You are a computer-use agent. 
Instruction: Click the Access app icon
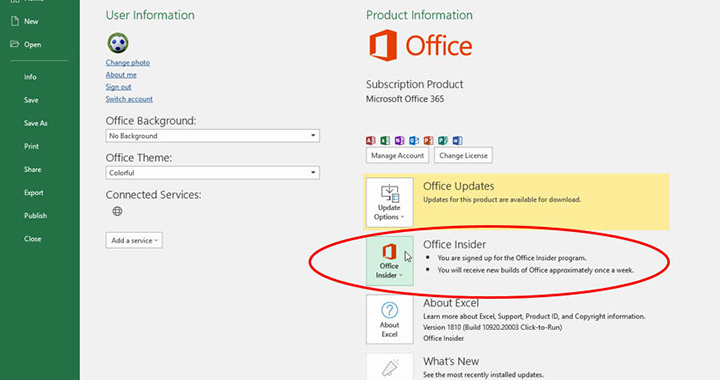371,140
